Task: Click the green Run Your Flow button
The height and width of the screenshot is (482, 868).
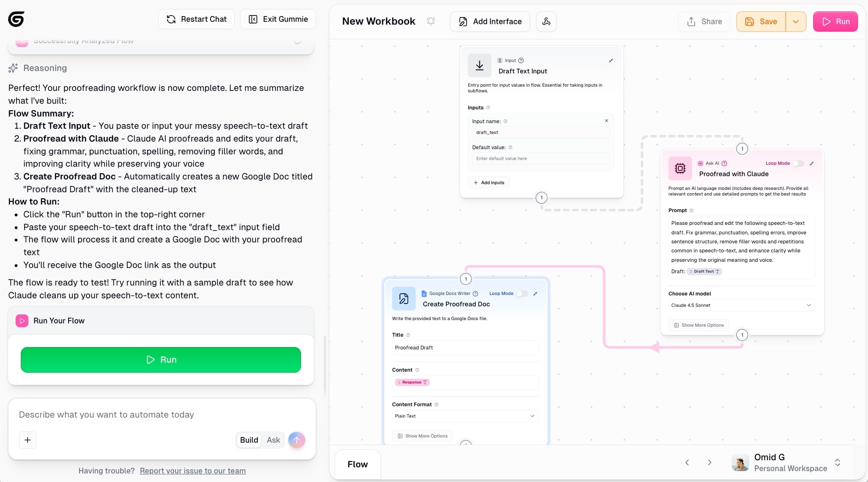Action: tap(160, 360)
